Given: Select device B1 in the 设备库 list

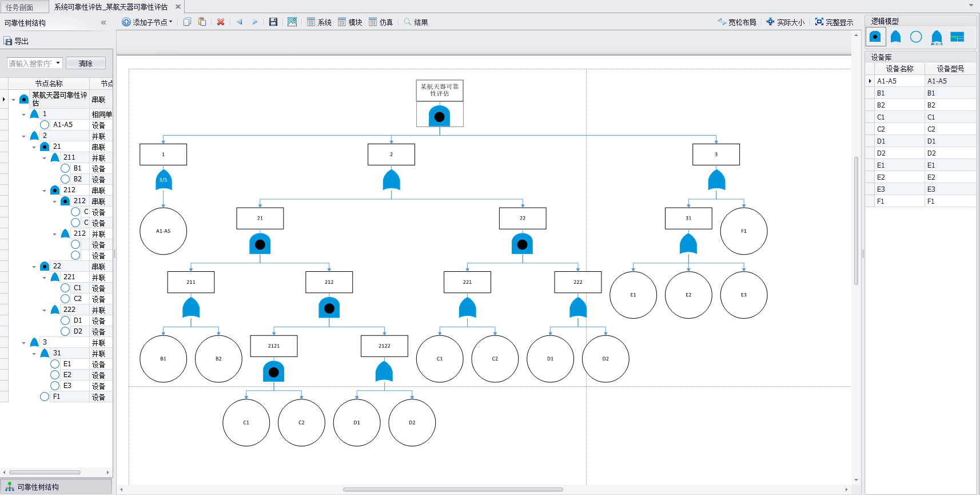Looking at the screenshot, I should point(921,93).
